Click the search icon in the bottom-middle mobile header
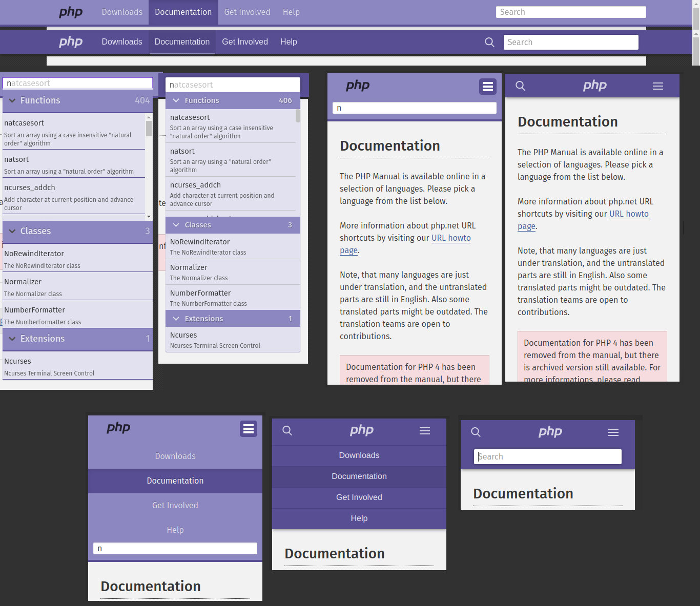This screenshot has height=606, width=700. (287, 431)
